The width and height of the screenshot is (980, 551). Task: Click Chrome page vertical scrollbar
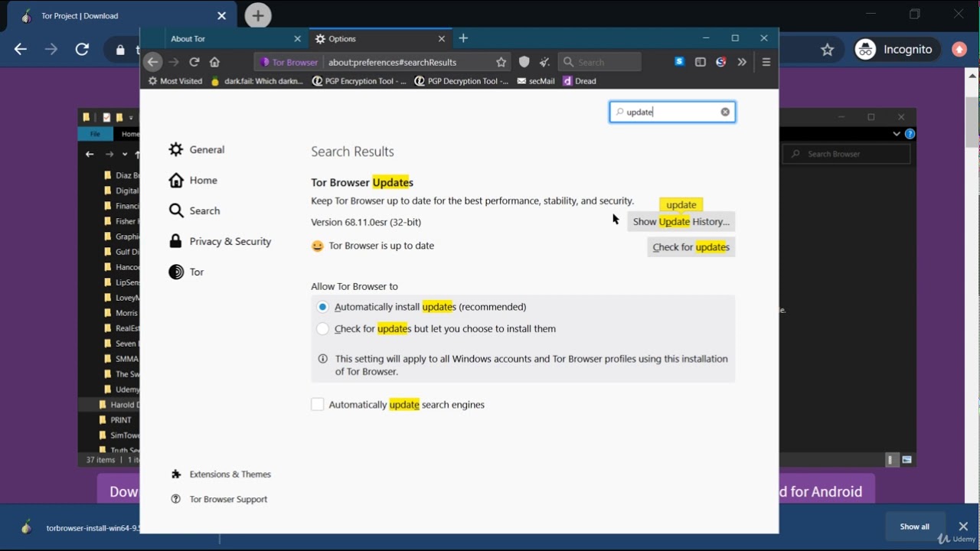(x=972, y=122)
